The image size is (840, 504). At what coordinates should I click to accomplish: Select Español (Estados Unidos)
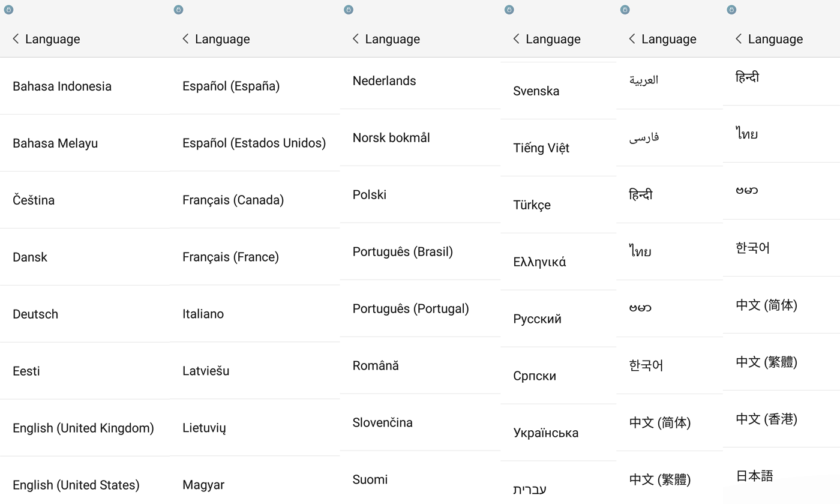tap(255, 143)
